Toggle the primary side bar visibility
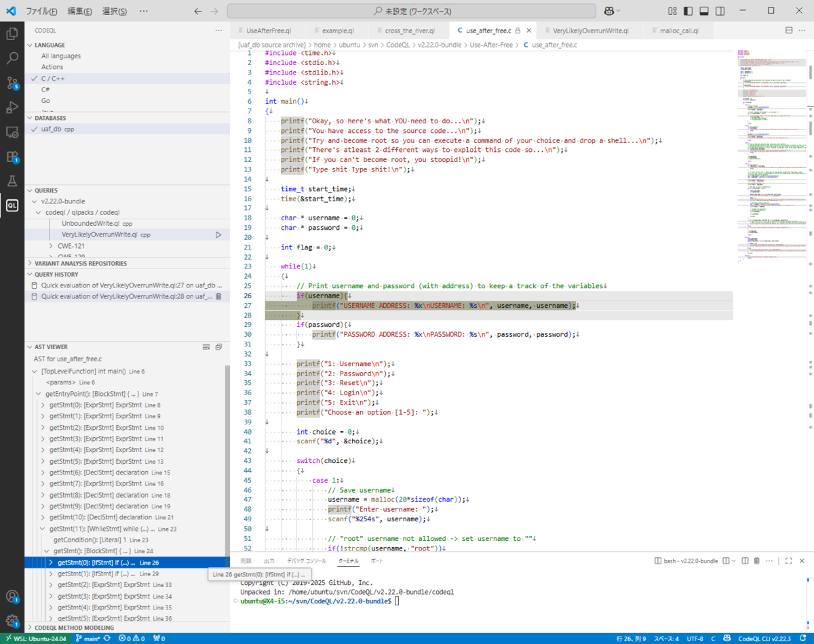 pos(689,11)
